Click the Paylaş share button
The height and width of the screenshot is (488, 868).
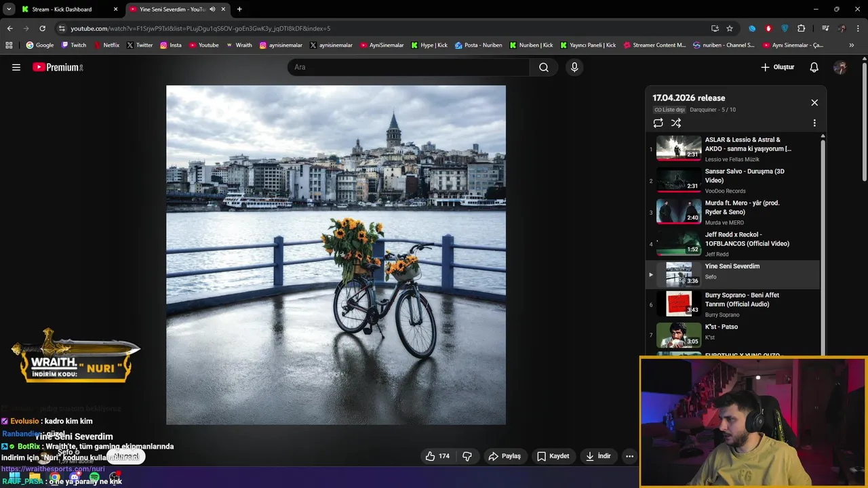[505, 456]
